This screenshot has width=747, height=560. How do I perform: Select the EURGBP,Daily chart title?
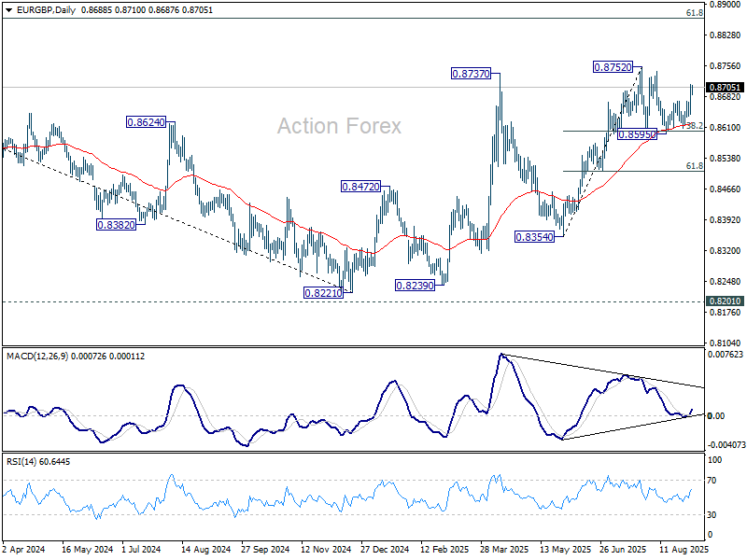click(46, 10)
